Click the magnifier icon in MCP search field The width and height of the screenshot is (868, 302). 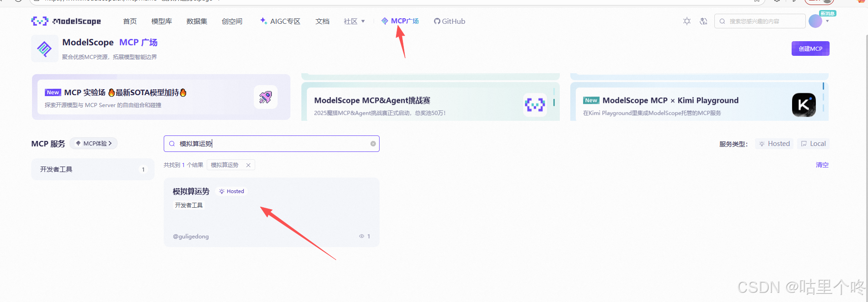(x=172, y=144)
